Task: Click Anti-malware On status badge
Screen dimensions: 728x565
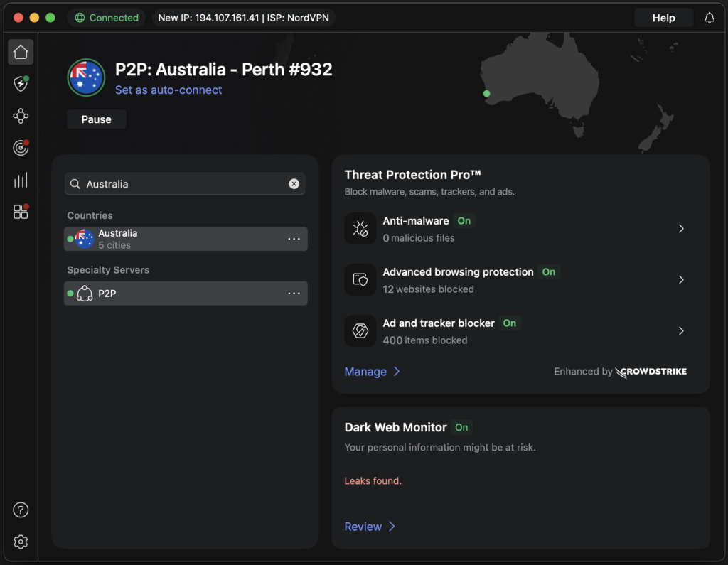Action: coord(464,221)
